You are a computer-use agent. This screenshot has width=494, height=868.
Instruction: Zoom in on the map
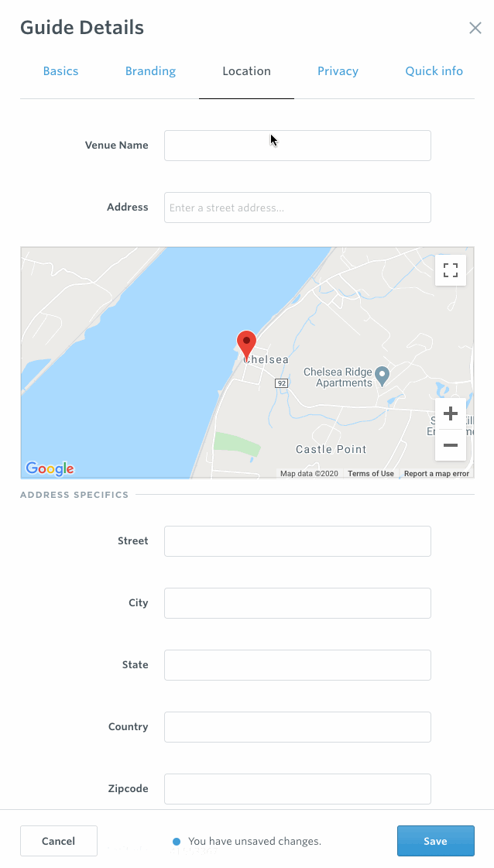pos(451,413)
